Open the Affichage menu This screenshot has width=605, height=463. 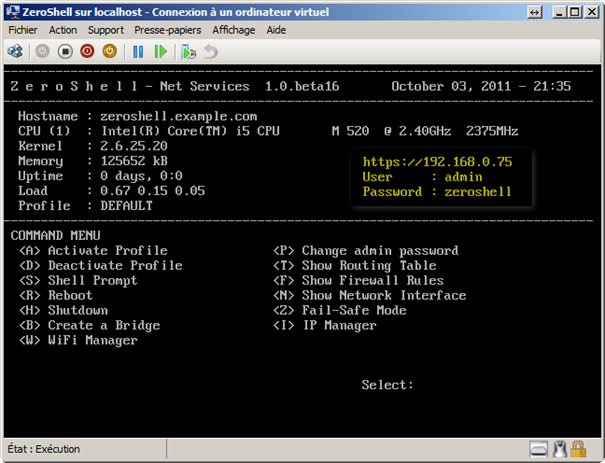click(234, 30)
